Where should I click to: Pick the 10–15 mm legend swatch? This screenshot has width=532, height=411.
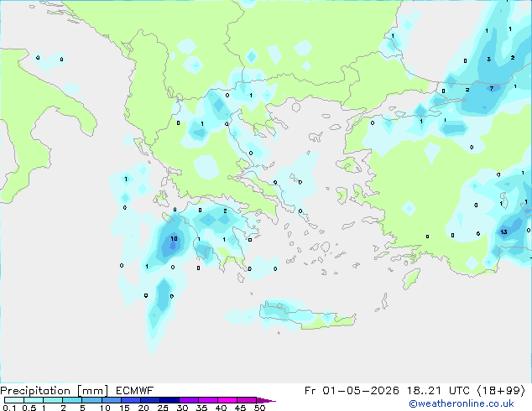click(111, 400)
